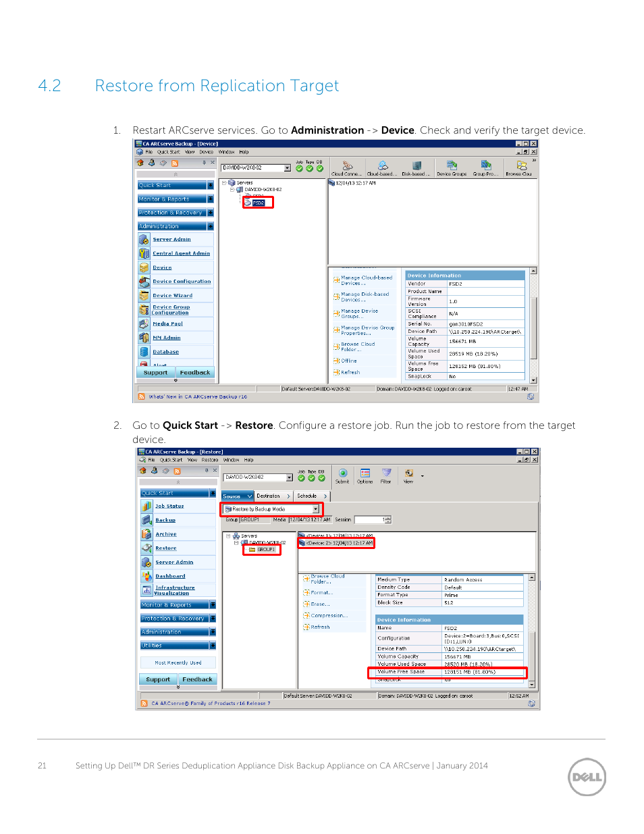
Task: Click Central Agent Admin sidebar icon
Action: (144, 253)
